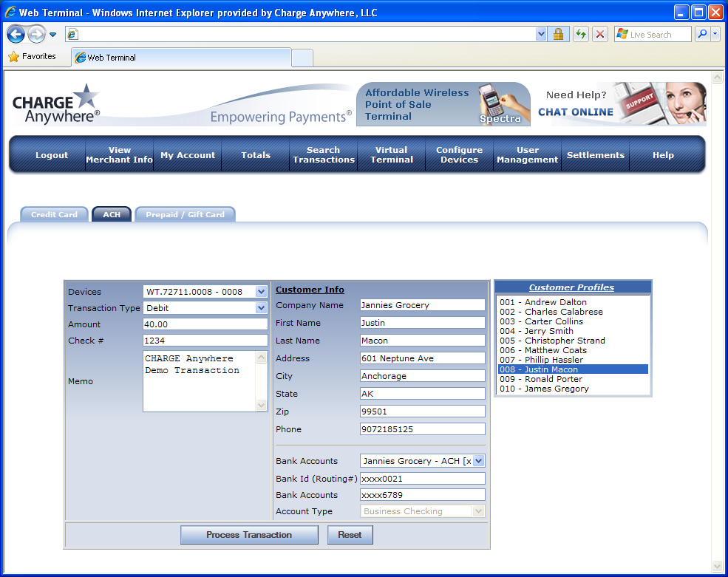Viewport: 728px width, 577px height.
Task: Click the Favorites star icon
Action: 13,57
